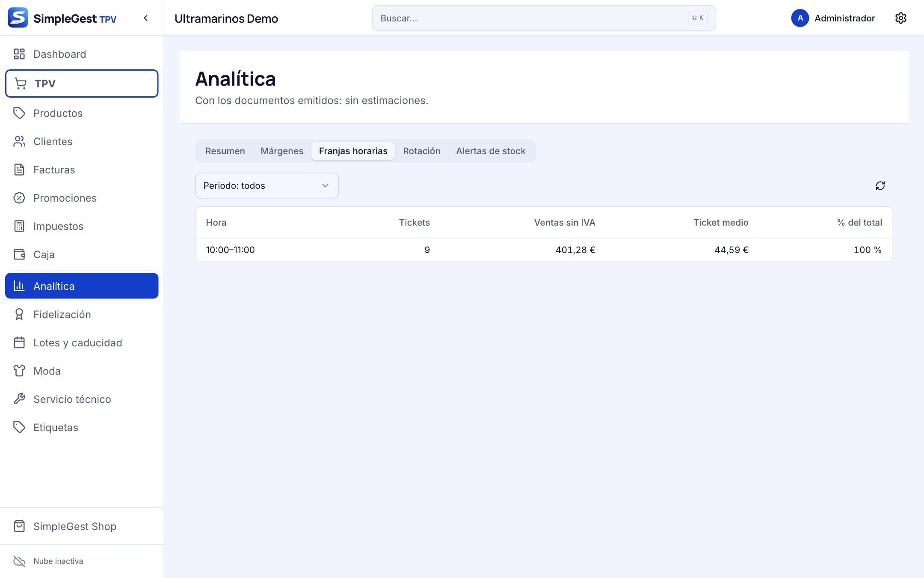924x578 pixels.
Task: Open the Alertas de stock tab
Action: tap(491, 151)
